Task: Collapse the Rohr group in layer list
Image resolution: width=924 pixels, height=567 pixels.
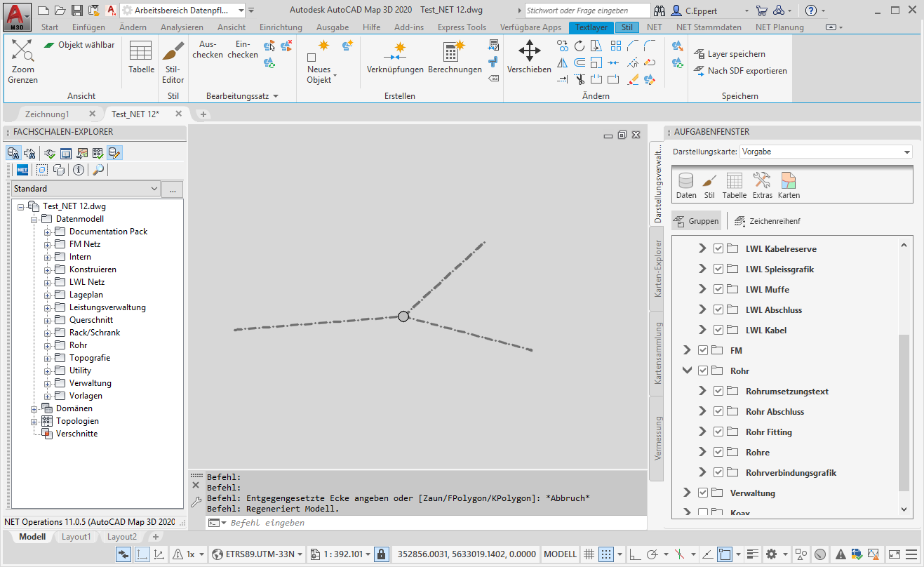Action: point(688,371)
